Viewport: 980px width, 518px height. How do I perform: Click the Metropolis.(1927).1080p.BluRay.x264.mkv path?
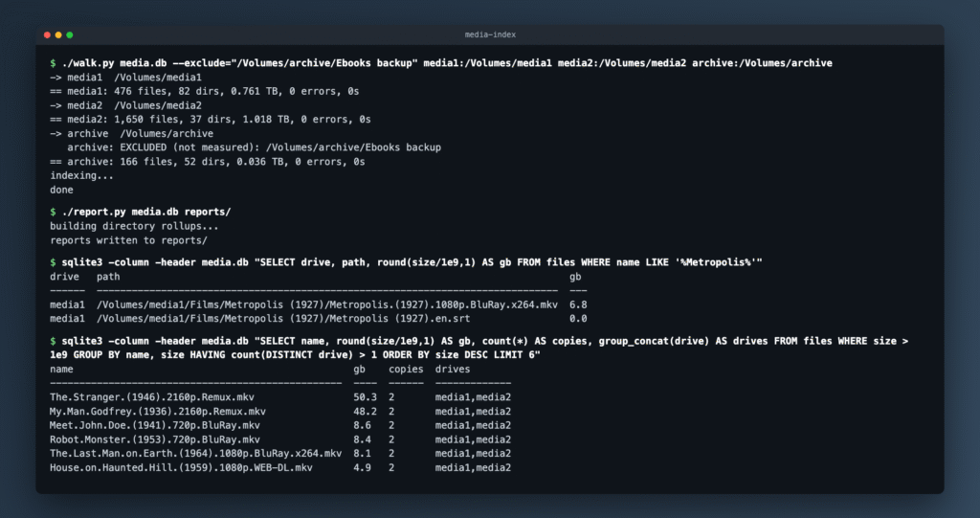[327, 304]
